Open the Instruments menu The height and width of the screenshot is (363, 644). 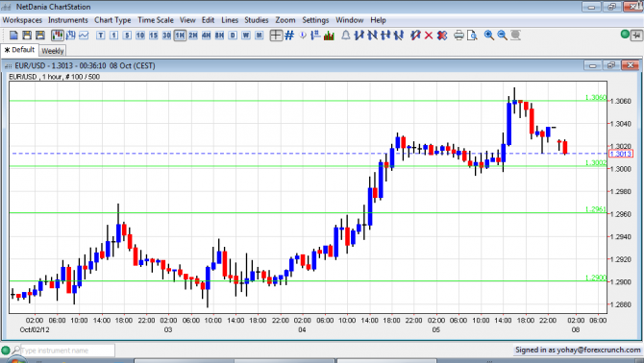coord(68,20)
